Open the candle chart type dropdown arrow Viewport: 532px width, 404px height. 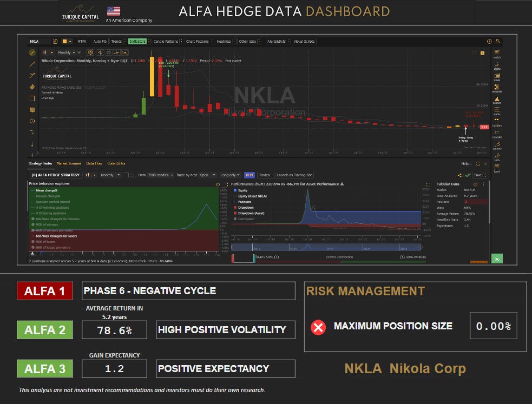pos(51,52)
